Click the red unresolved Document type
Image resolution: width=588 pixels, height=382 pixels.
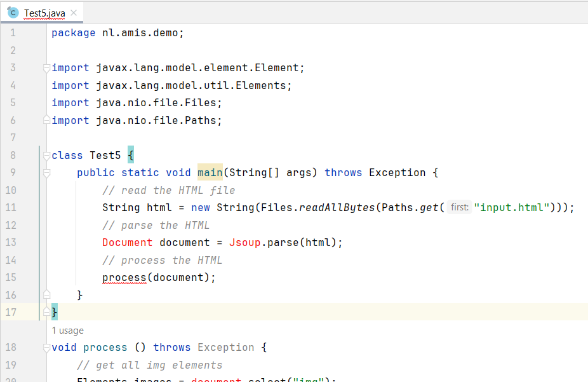(127, 242)
